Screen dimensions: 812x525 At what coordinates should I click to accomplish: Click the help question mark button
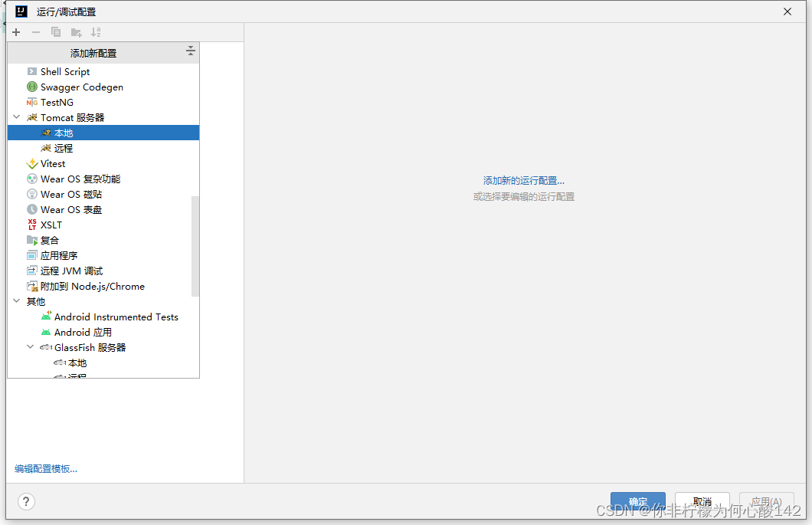point(26,501)
